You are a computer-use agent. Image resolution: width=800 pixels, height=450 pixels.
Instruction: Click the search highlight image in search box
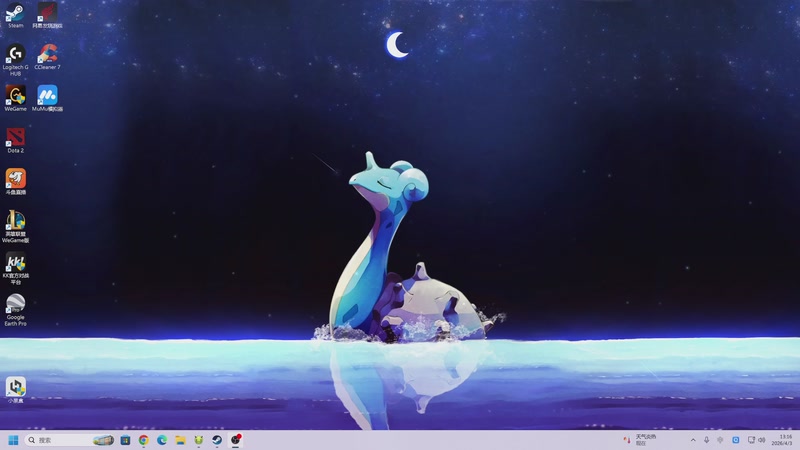point(103,440)
